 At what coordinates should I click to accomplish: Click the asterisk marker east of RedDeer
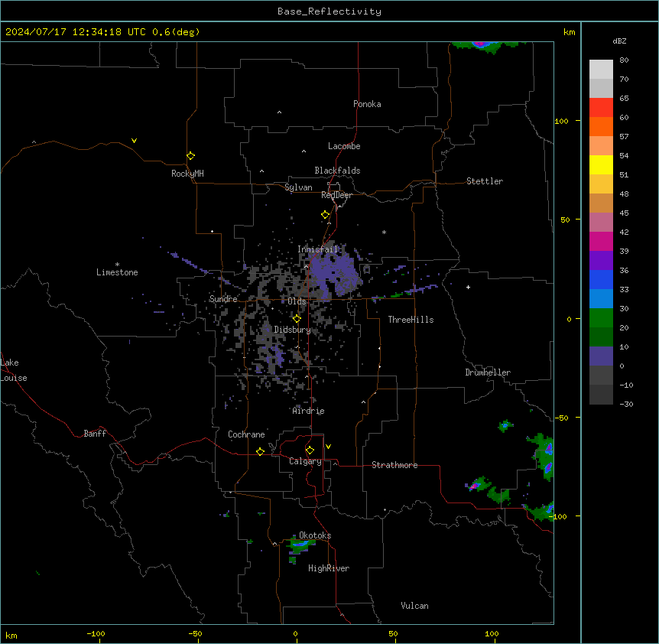(x=384, y=232)
